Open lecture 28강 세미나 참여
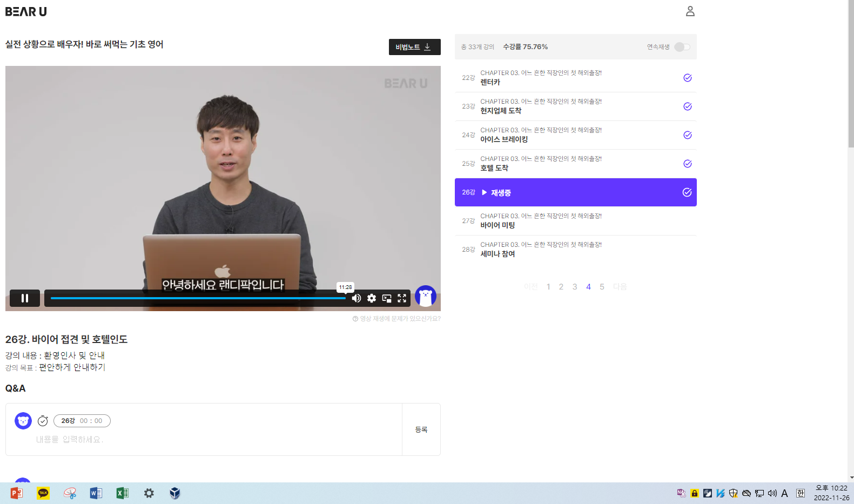854x504 pixels. coord(575,250)
